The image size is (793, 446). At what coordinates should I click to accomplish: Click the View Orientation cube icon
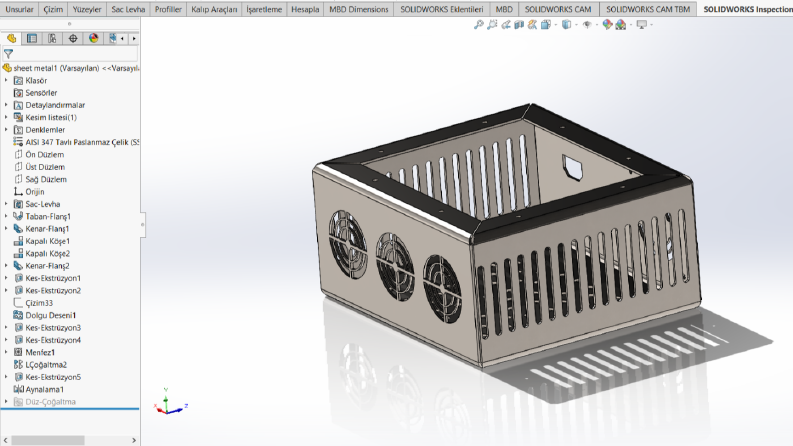click(x=545, y=24)
